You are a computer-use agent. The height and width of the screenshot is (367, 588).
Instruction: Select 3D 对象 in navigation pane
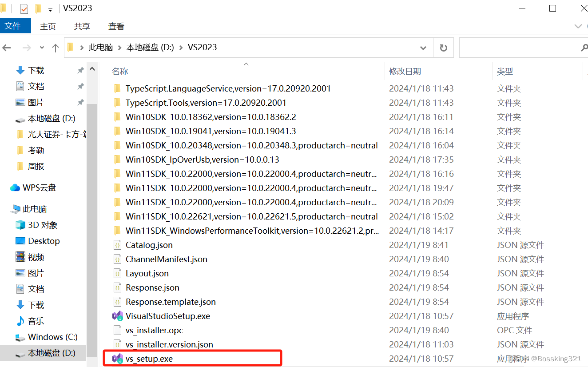tap(43, 225)
